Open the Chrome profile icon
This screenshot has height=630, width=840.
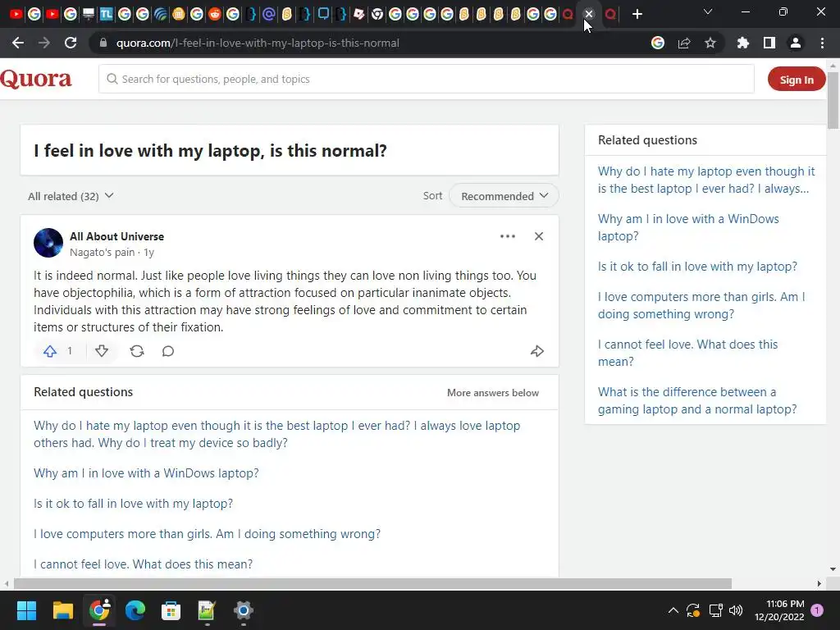click(x=796, y=43)
